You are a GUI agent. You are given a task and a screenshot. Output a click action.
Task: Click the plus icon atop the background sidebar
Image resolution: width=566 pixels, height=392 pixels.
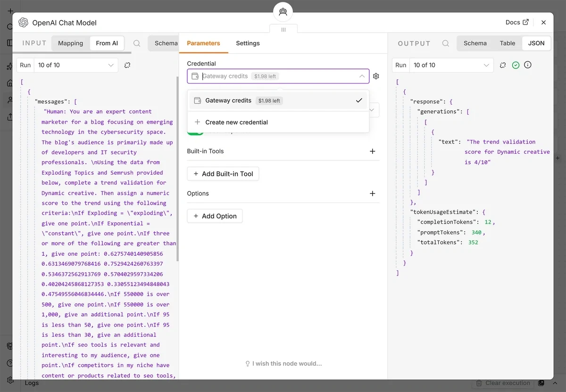click(10, 10)
